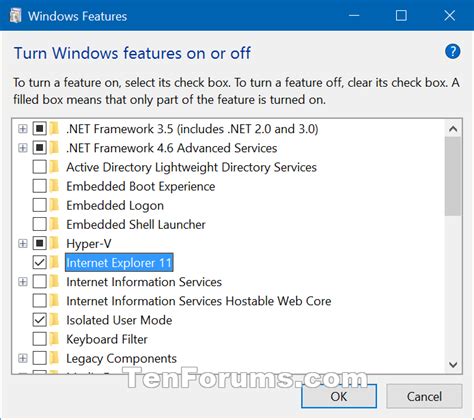The image size is (474, 420).
Task: Uncheck the Internet Explorer 11 checkbox
Action: [x=39, y=262]
